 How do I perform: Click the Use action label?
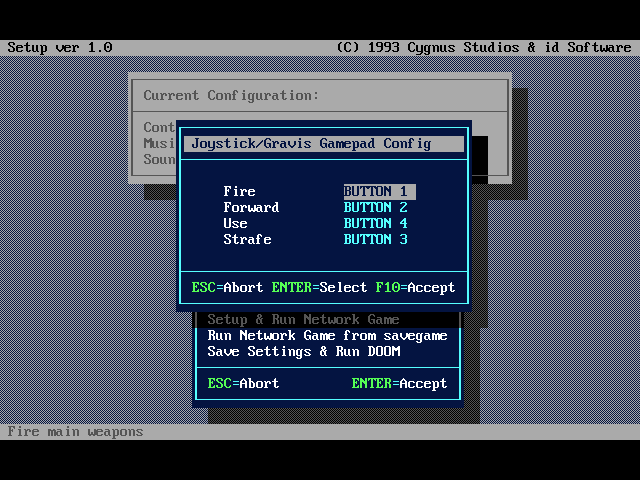[235, 223]
